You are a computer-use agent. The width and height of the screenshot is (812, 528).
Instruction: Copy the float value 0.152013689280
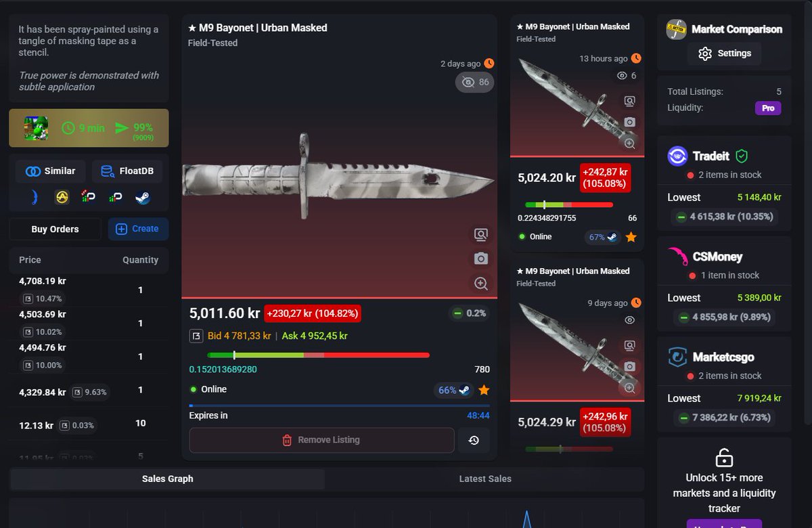tap(223, 370)
